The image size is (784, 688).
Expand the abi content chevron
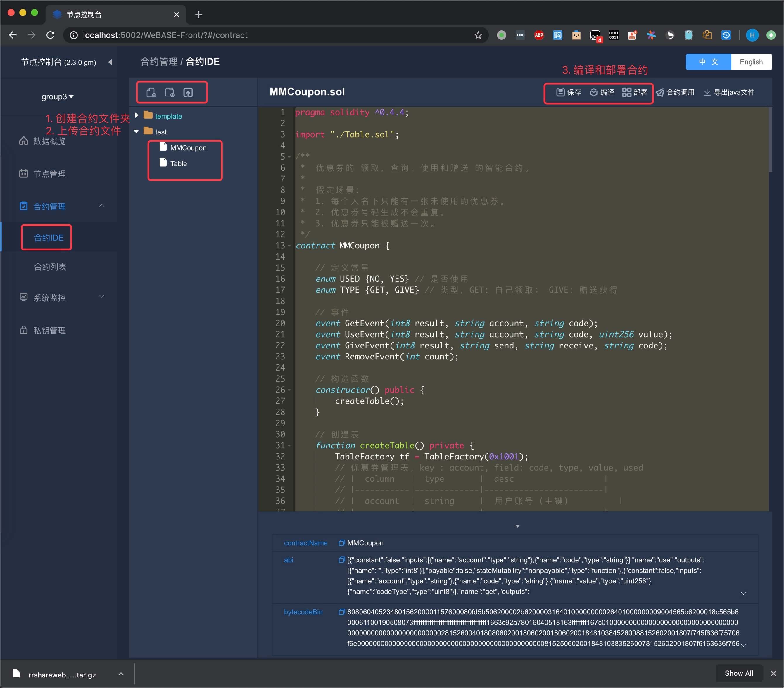[x=743, y=593]
